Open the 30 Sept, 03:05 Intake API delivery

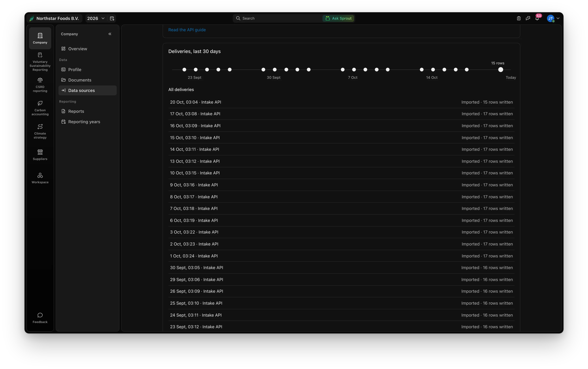click(x=341, y=268)
